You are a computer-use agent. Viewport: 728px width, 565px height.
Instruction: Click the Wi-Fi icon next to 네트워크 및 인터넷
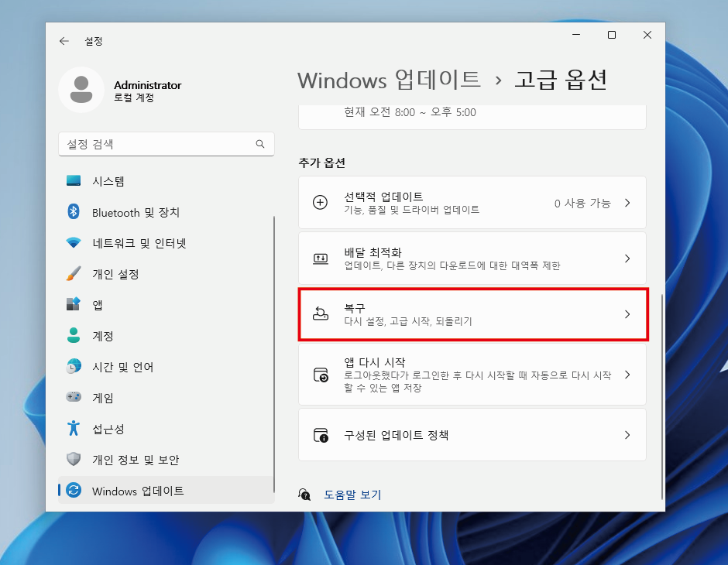[x=74, y=242]
